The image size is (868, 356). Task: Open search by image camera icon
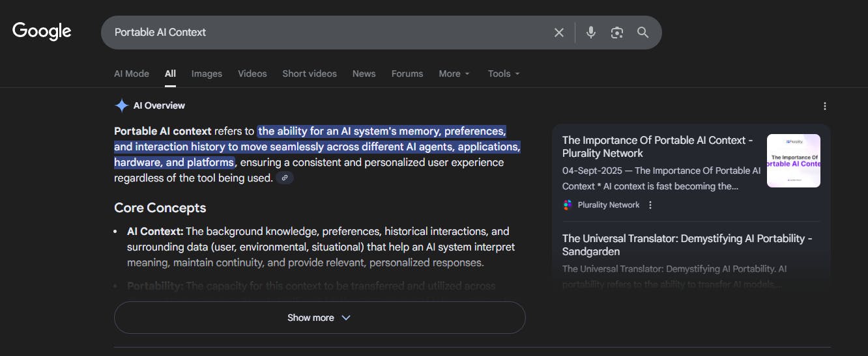(x=616, y=33)
